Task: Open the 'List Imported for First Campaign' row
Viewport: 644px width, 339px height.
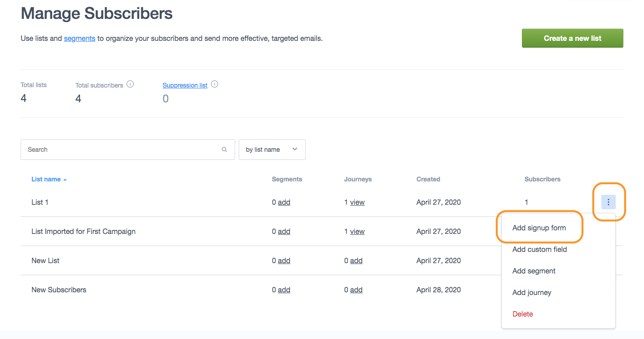Action: [83, 232]
